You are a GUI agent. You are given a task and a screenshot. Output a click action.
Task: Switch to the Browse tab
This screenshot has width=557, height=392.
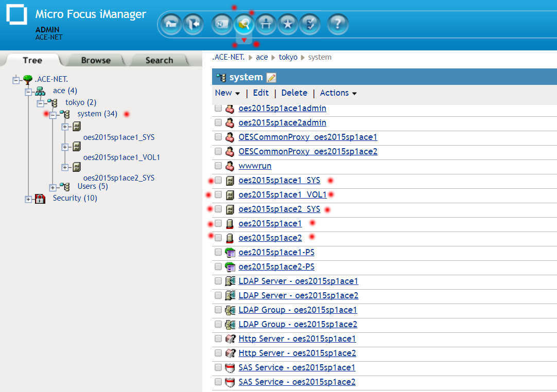coord(96,60)
